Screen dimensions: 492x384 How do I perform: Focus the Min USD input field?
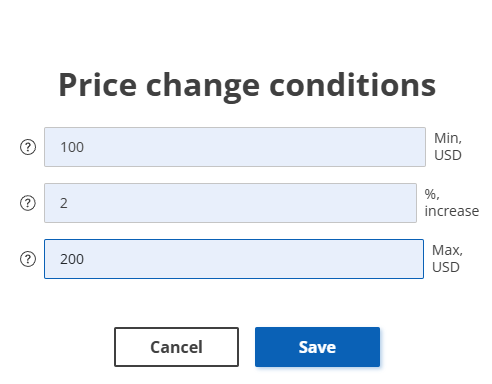click(235, 147)
